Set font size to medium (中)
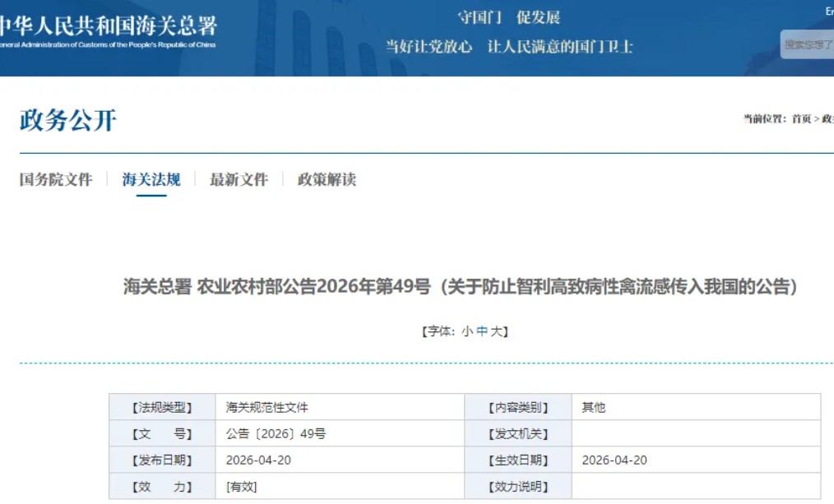The width and height of the screenshot is (834, 504). point(482,331)
